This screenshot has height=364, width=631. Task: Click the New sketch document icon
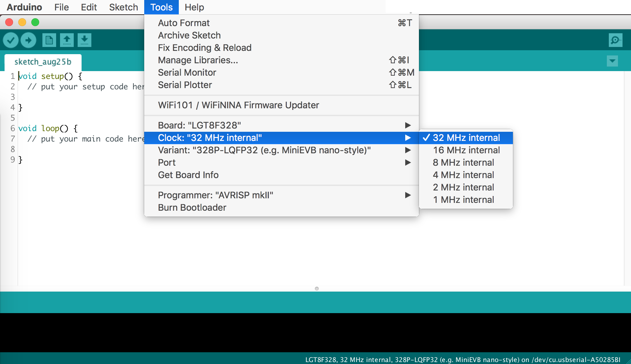coord(49,40)
